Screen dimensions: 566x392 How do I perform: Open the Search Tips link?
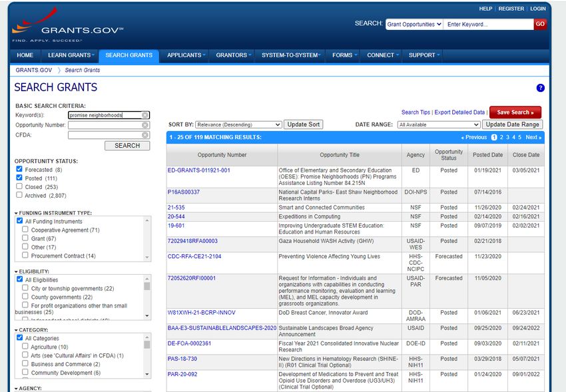[416, 112]
